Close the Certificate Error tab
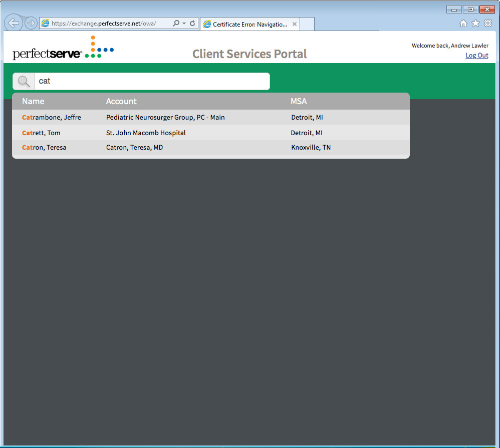This screenshot has width=500, height=448. (294, 24)
